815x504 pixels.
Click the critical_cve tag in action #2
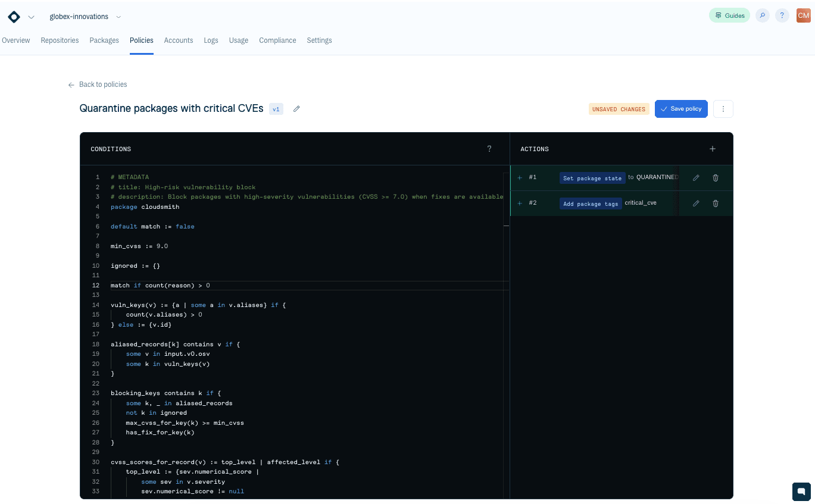pos(641,203)
